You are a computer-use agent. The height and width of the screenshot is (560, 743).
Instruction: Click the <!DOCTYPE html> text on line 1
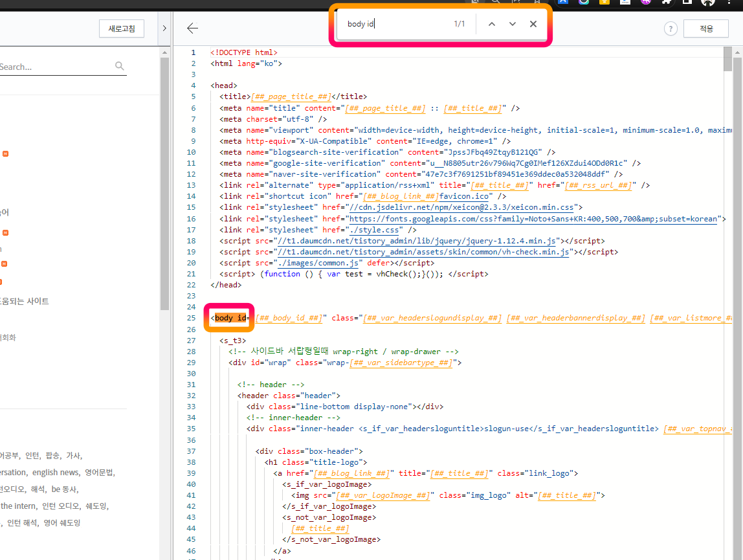pyautogui.click(x=244, y=52)
